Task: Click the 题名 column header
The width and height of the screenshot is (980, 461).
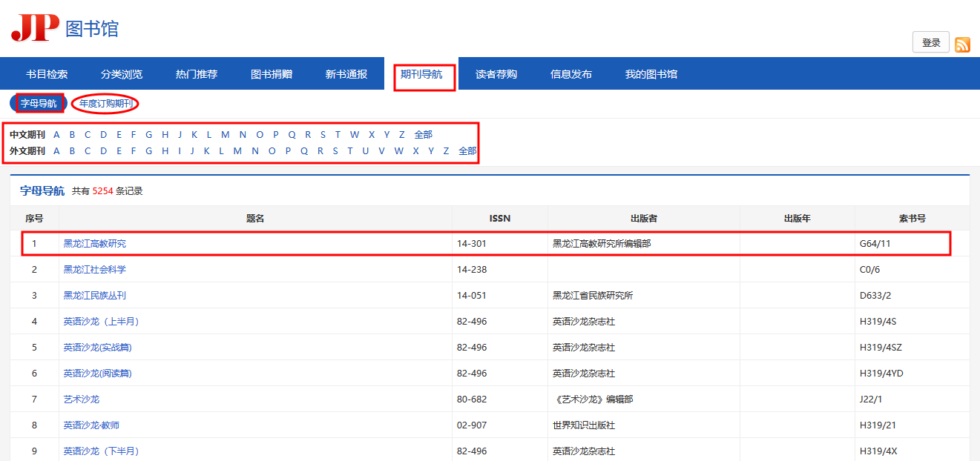Action: coord(255,219)
